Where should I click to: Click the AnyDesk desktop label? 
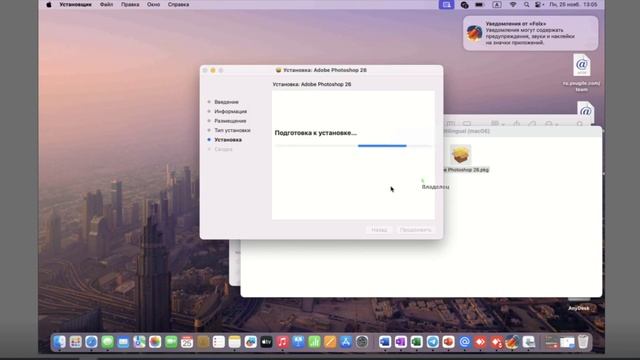pyautogui.click(x=579, y=308)
